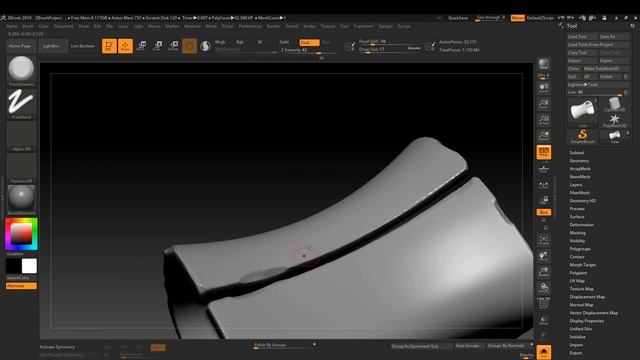Screen dimensions: 640x360
Task: Expand the Layers sub-palette
Action: click(x=576, y=185)
